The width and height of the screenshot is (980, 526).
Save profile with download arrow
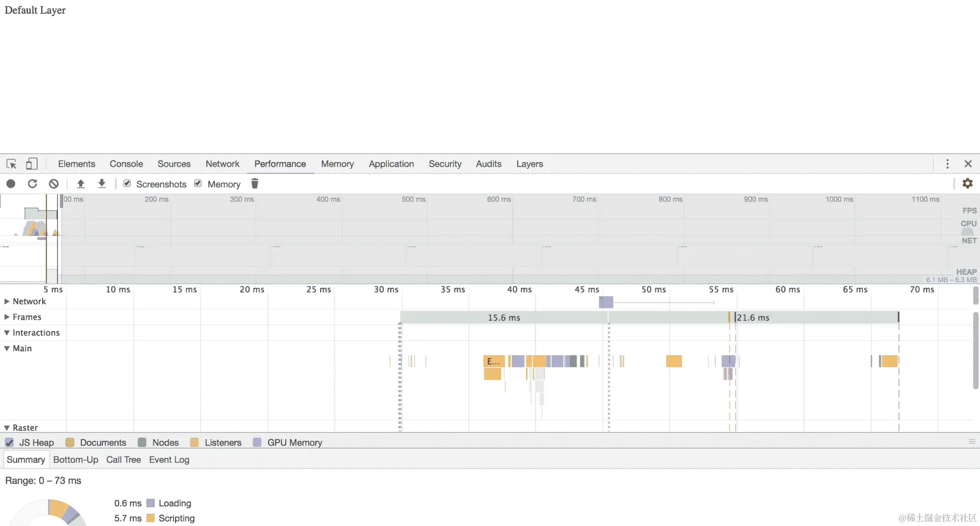tap(101, 184)
